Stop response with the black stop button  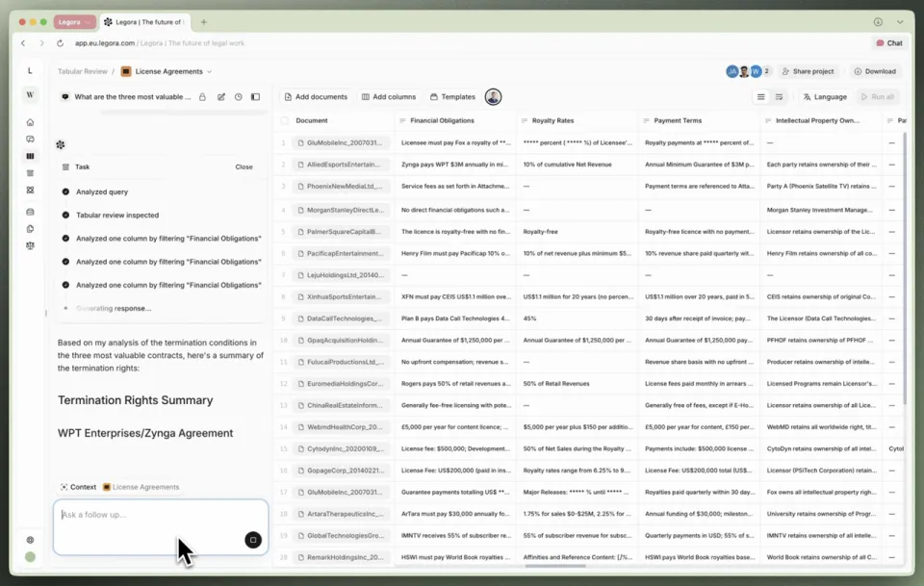[253, 540]
